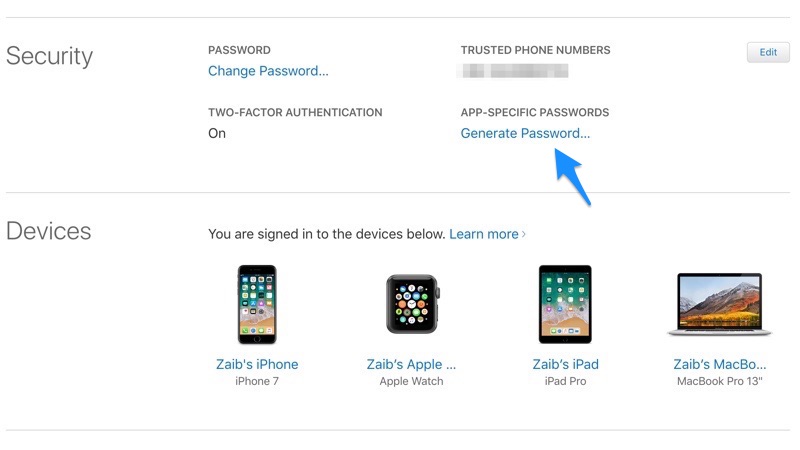Click the App-Specific Passwords heading
Viewport: 800px width, 450px height.
click(535, 112)
